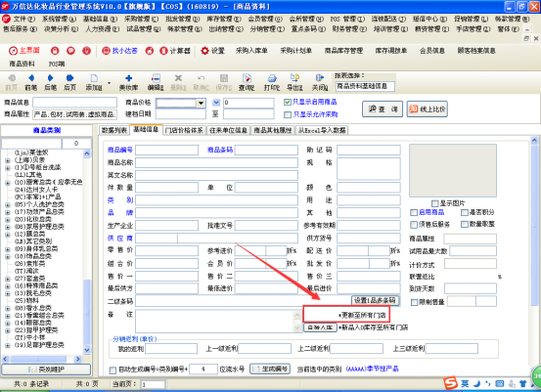The image size is (541, 392).
Task: Export data with 导出 icon
Action: 294,78
